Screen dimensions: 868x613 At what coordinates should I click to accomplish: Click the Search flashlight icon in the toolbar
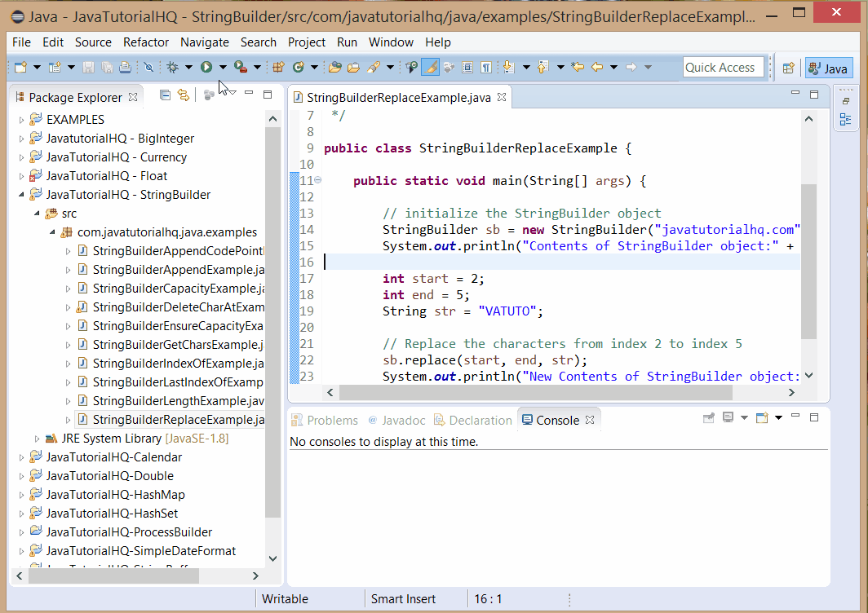tap(375, 67)
